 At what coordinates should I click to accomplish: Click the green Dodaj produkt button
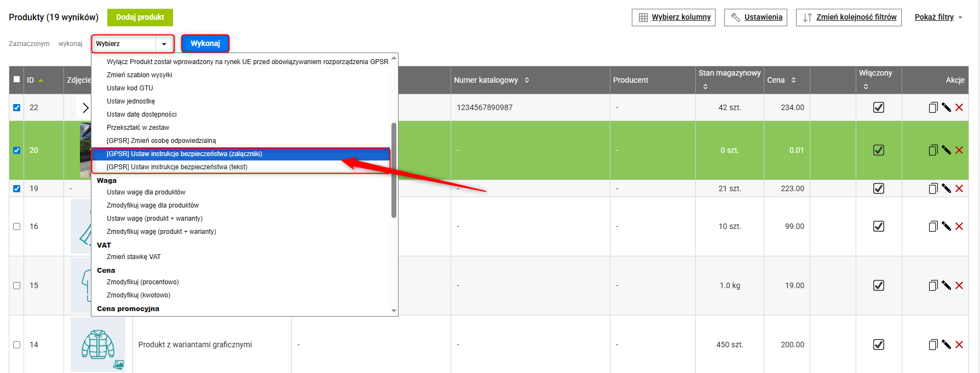pos(140,17)
